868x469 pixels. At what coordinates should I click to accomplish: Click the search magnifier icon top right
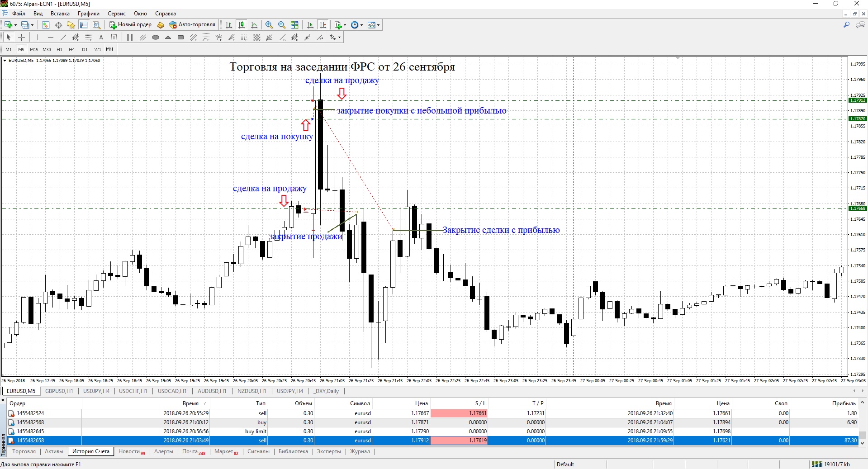846,25
